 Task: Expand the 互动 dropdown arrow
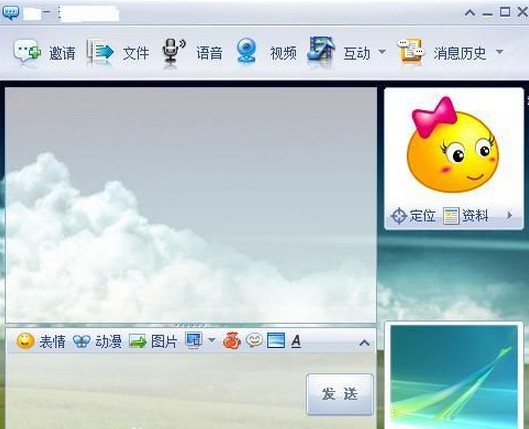click(382, 52)
